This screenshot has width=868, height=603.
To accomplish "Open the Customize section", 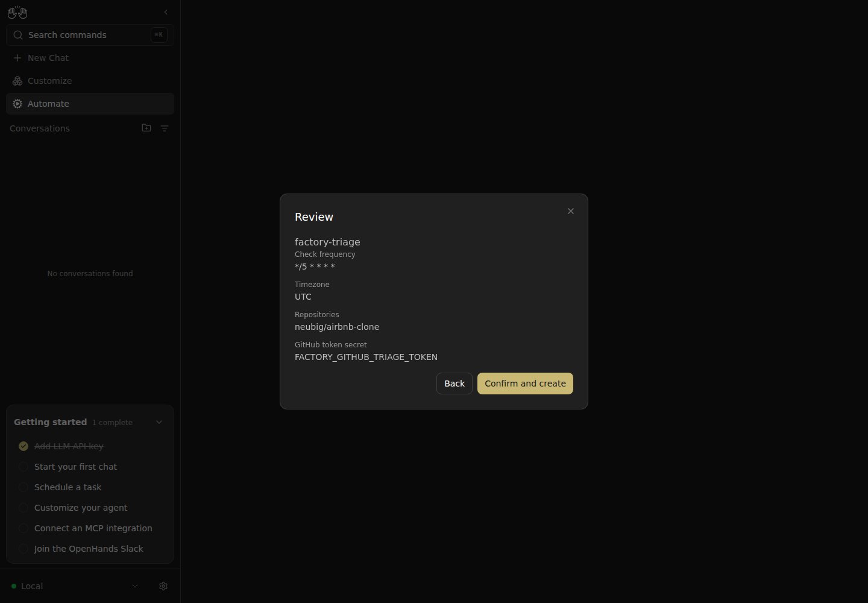I will click(x=90, y=81).
